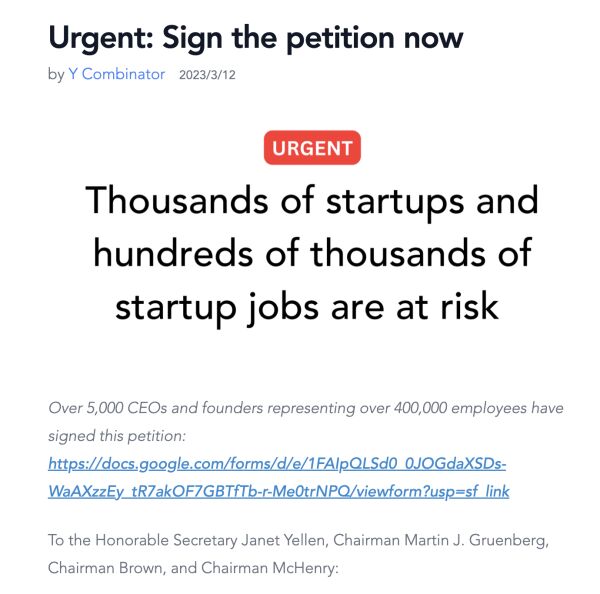Click the article title 'Urgent: Sign the petition now'

point(255,37)
